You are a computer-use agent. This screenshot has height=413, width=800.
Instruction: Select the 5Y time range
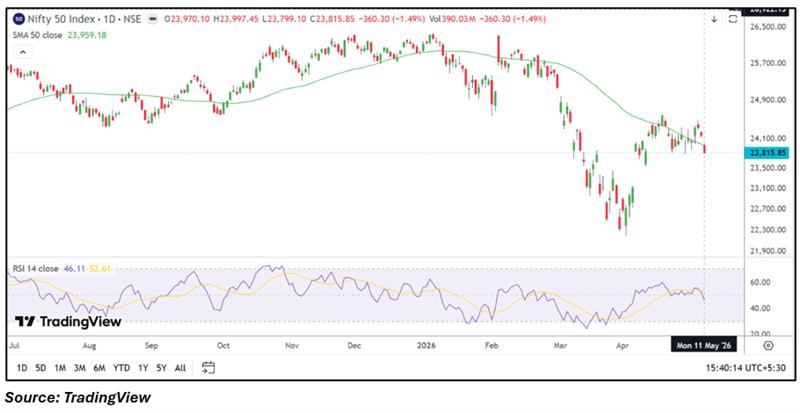coord(161,368)
